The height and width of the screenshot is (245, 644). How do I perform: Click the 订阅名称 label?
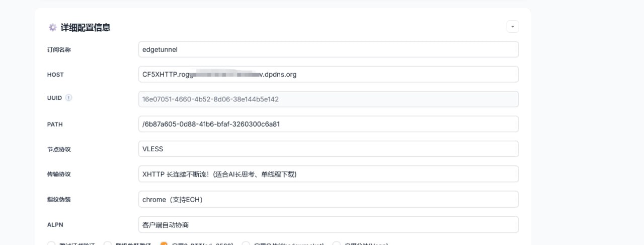point(59,50)
